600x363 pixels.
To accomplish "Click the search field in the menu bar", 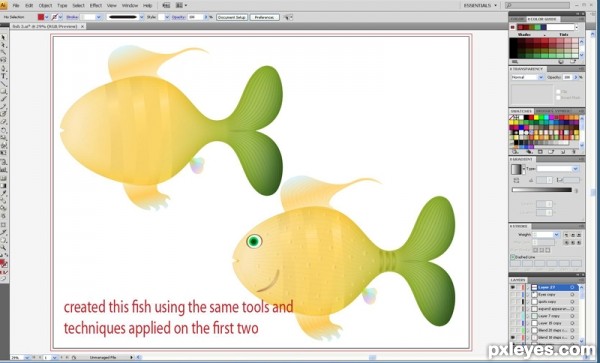I will pos(537,5).
